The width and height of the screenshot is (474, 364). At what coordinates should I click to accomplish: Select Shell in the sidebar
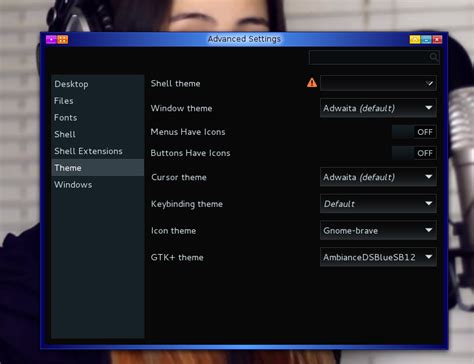pyautogui.click(x=98, y=134)
